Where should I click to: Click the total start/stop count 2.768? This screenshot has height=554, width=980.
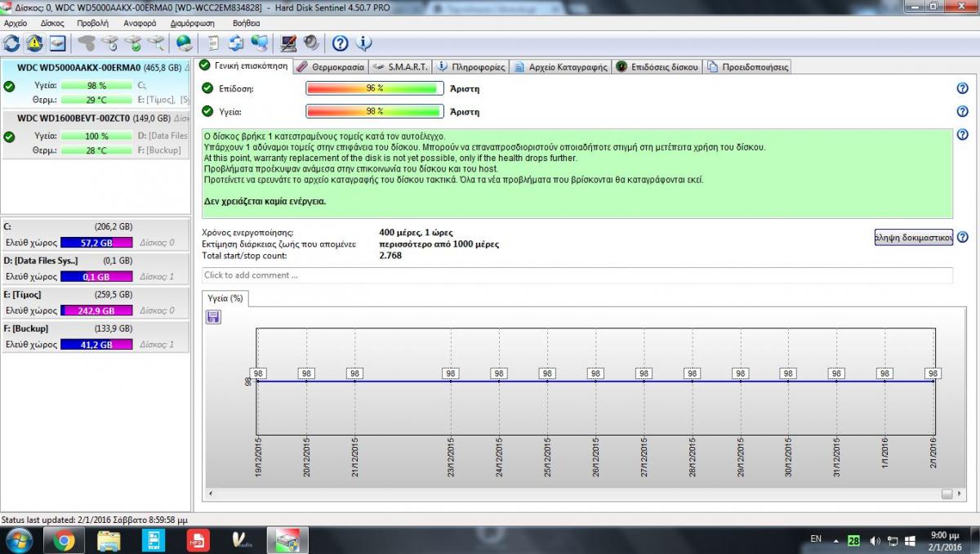point(391,256)
